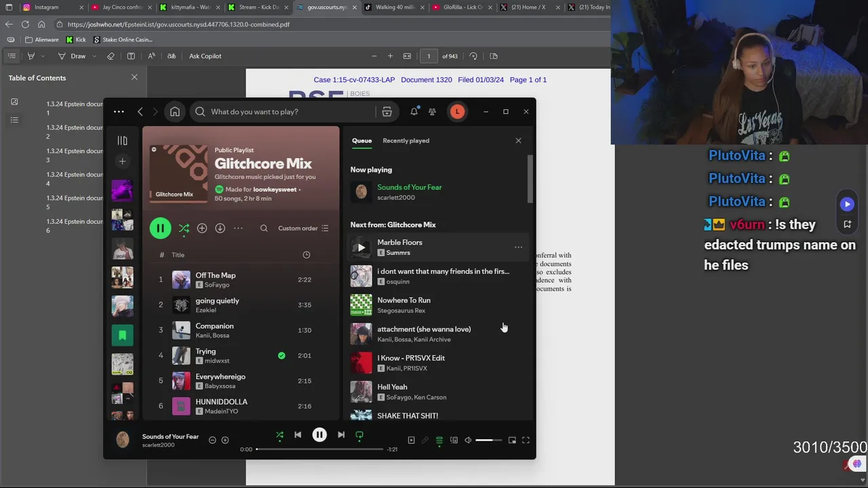The width and height of the screenshot is (868, 488).
Task: Rotate the PDF page
Action: (473, 56)
